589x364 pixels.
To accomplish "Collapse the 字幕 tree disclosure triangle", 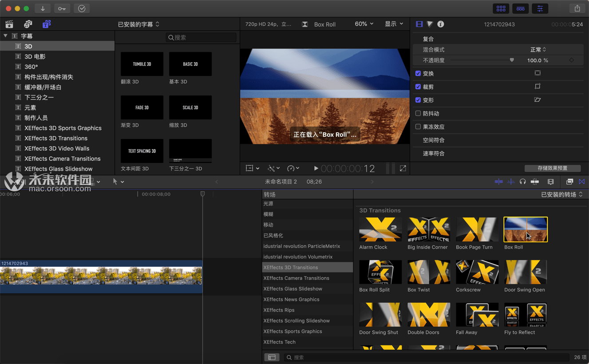I will [x=6, y=36].
